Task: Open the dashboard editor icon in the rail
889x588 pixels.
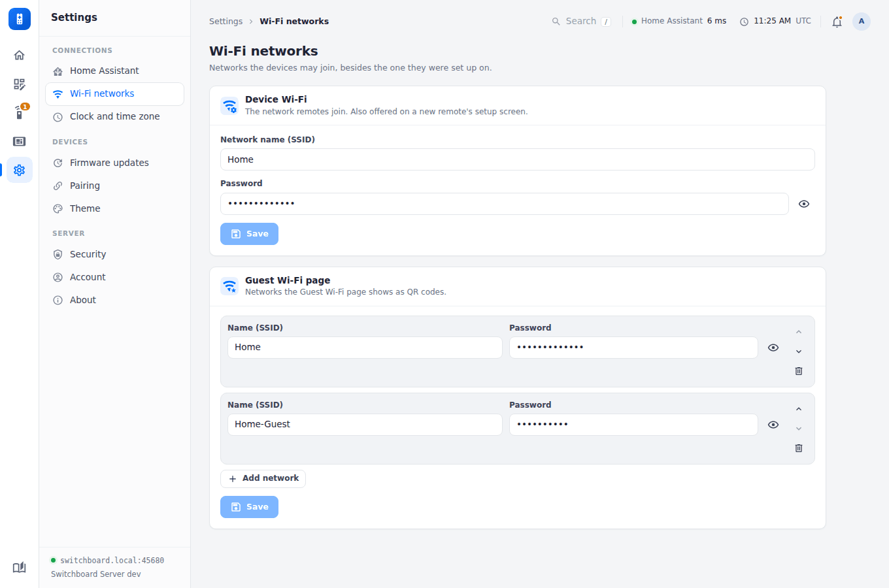Action: tap(20, 84)
